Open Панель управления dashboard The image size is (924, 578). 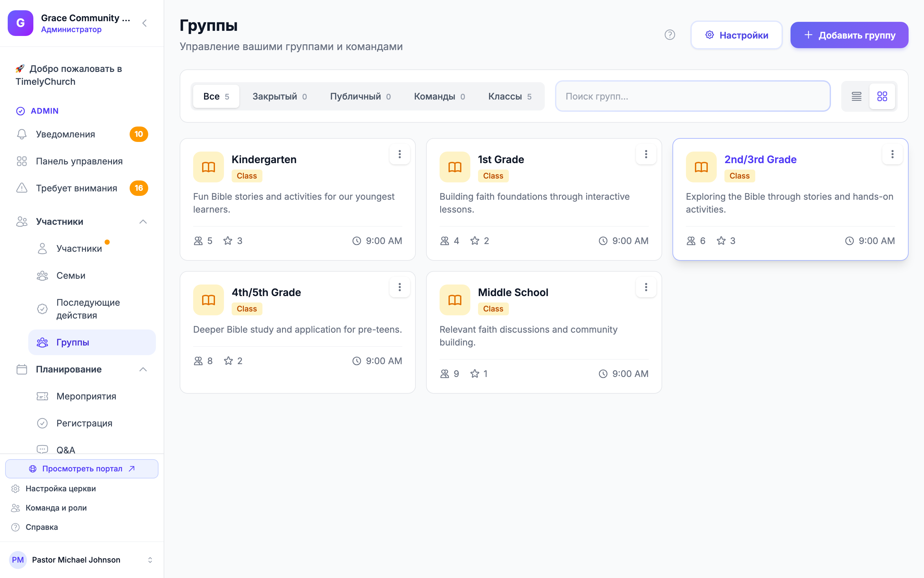pyautogui.click(x=82, y=161)
